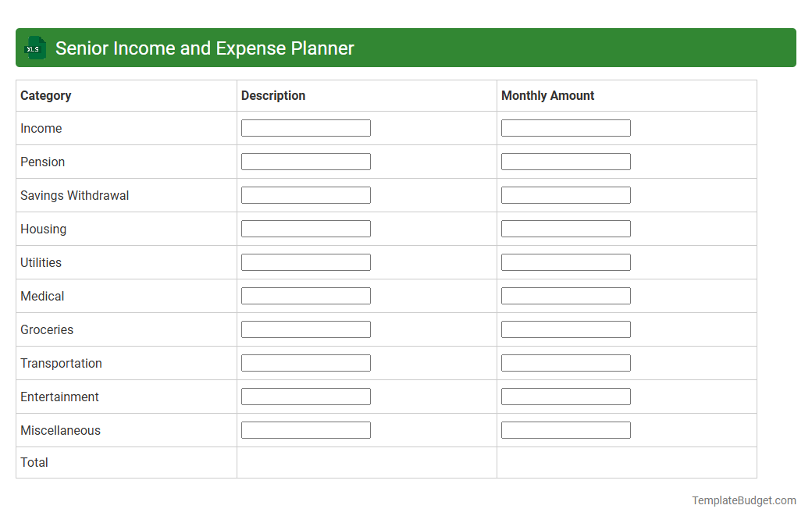Click the Groceries monthly amount field
Screen dimensions: 812x523
coord(565,329)
